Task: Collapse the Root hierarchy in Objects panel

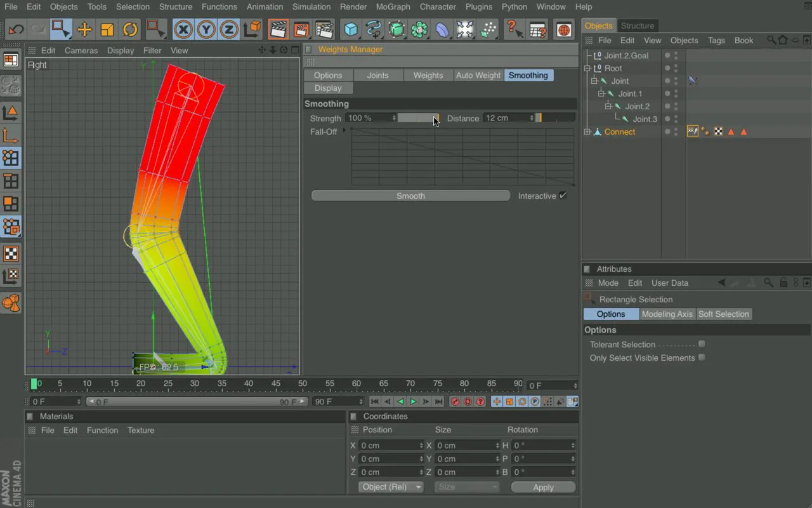Action: [587, 68]
